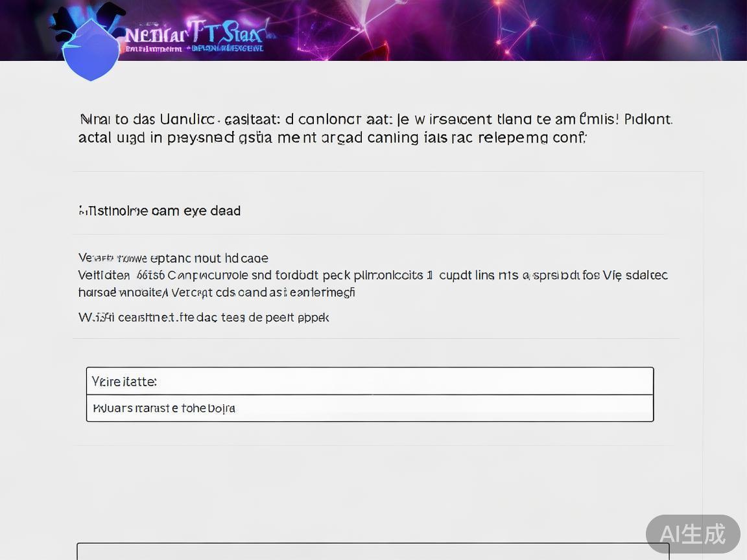Select the "Pduars rarast e tohe bojra" row
The image size is (747, 560).
(x=370, y=408)
